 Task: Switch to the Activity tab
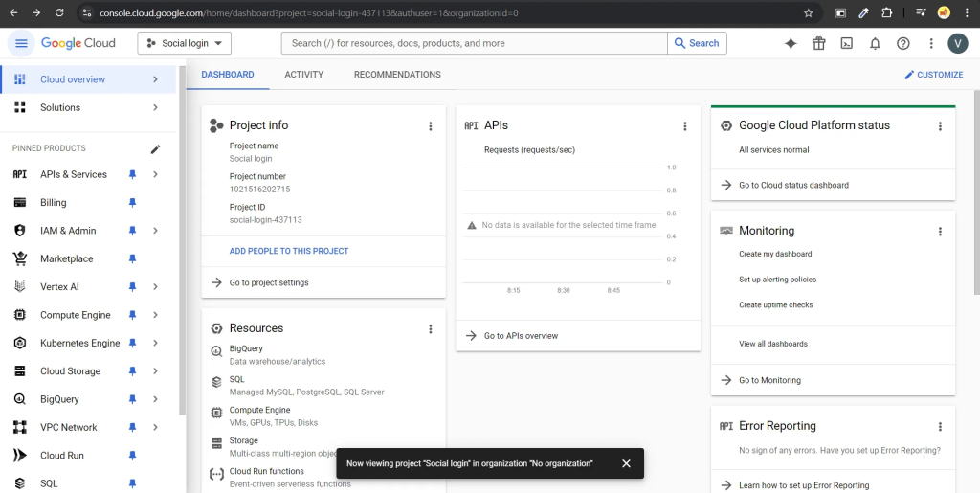[303, 75]
